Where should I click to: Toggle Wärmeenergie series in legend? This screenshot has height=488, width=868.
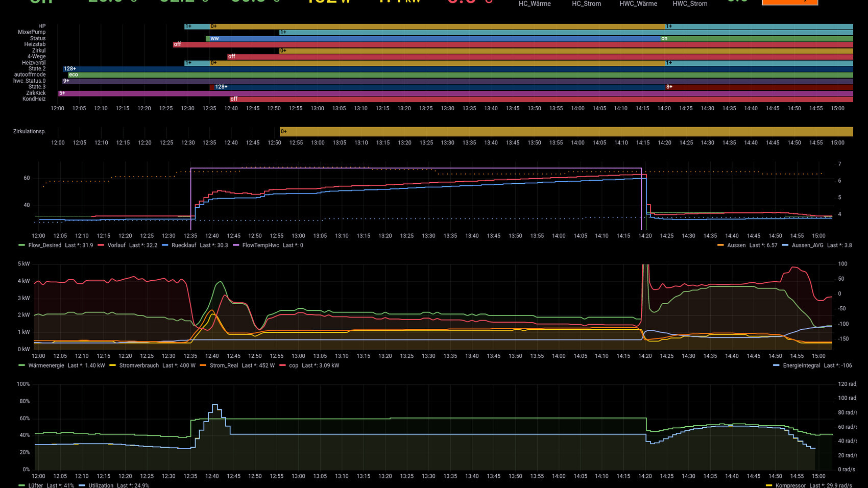(x=46, y=365)
